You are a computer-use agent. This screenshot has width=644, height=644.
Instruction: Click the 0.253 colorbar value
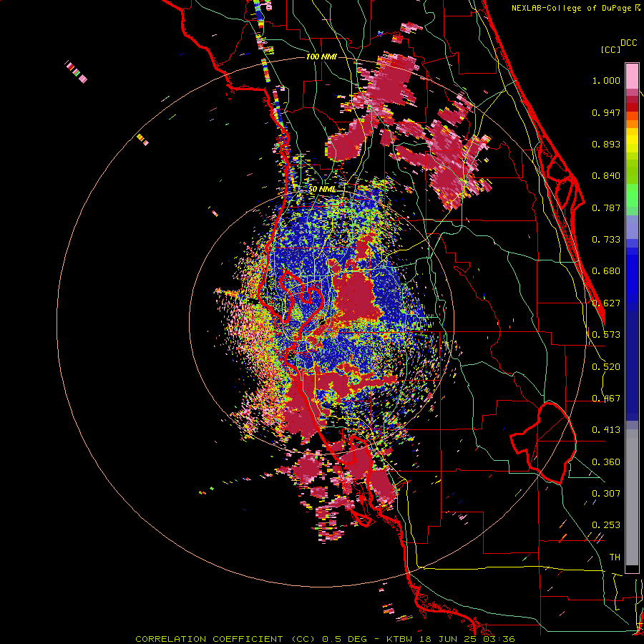606,525
